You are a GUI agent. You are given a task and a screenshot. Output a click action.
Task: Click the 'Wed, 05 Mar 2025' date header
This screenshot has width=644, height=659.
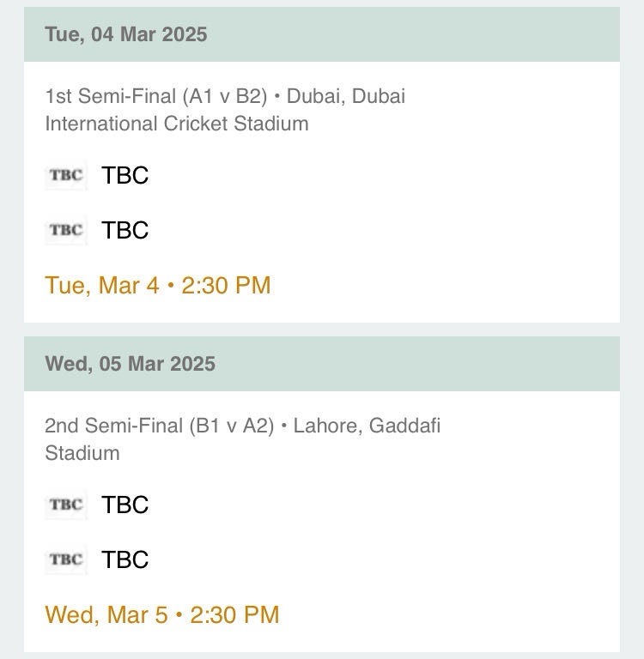click(x=130, y=364)
